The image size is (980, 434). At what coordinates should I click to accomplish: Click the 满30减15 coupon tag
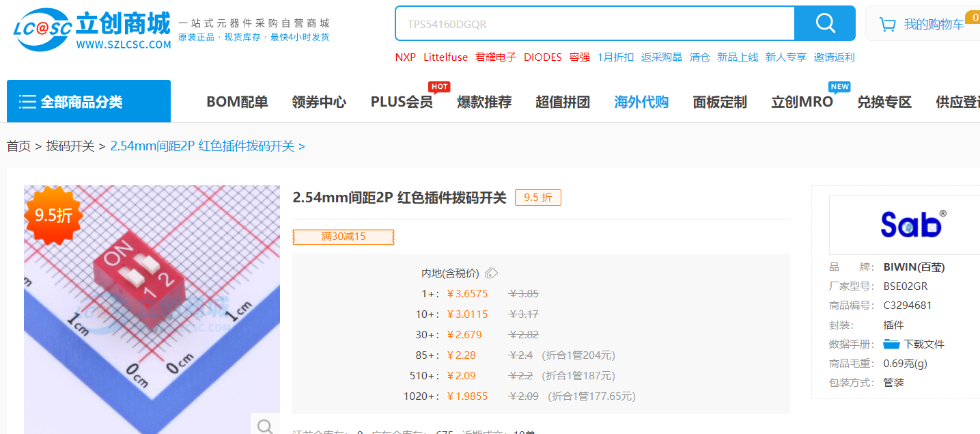click(344, 236)
